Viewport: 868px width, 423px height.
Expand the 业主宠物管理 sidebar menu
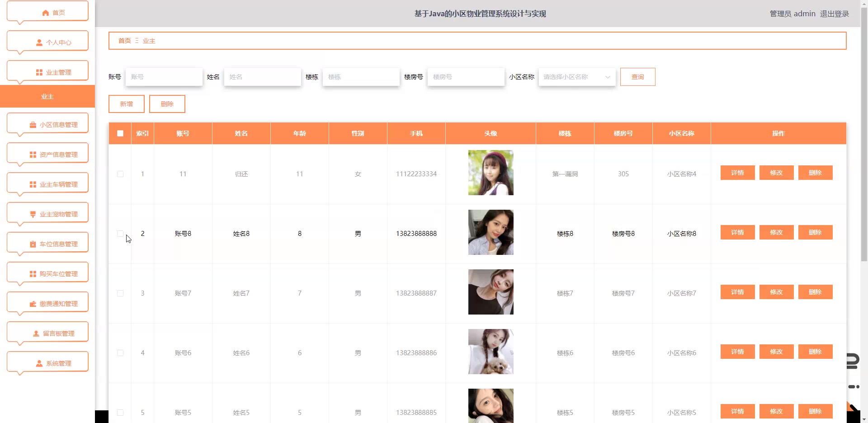(47, 214)
